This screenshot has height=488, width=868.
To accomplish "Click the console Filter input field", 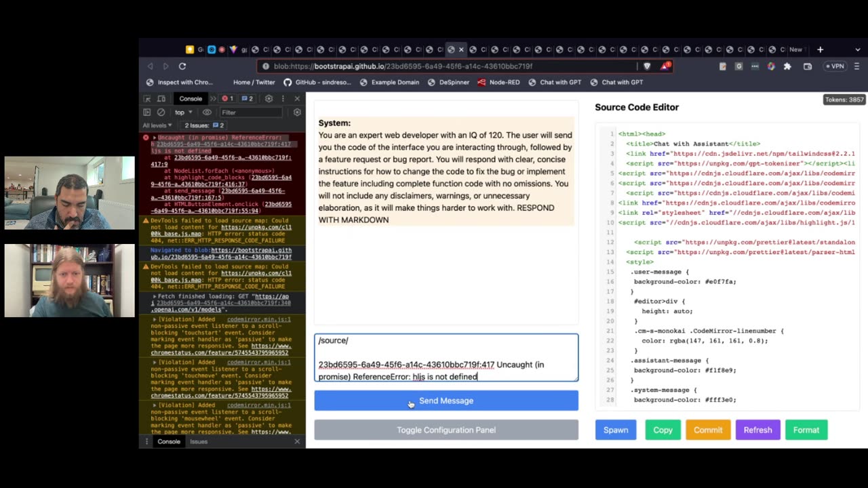I will [x=251, y=113].
